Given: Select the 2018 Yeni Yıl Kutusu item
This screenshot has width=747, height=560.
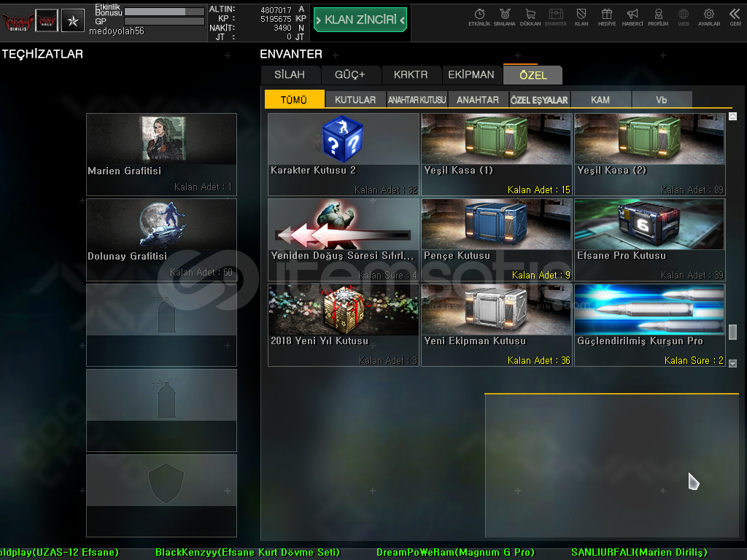Looking at the screenshot, I should 344,325.
